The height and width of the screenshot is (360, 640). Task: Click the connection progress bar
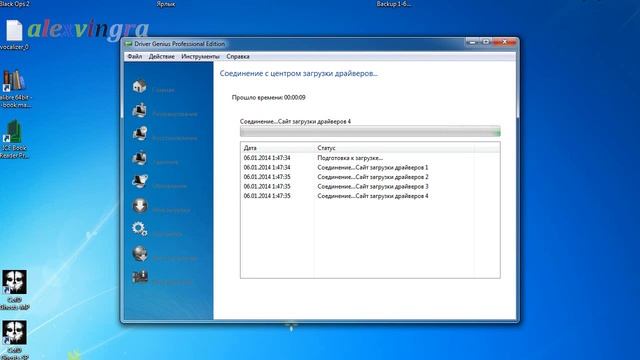tap(370, 131)
